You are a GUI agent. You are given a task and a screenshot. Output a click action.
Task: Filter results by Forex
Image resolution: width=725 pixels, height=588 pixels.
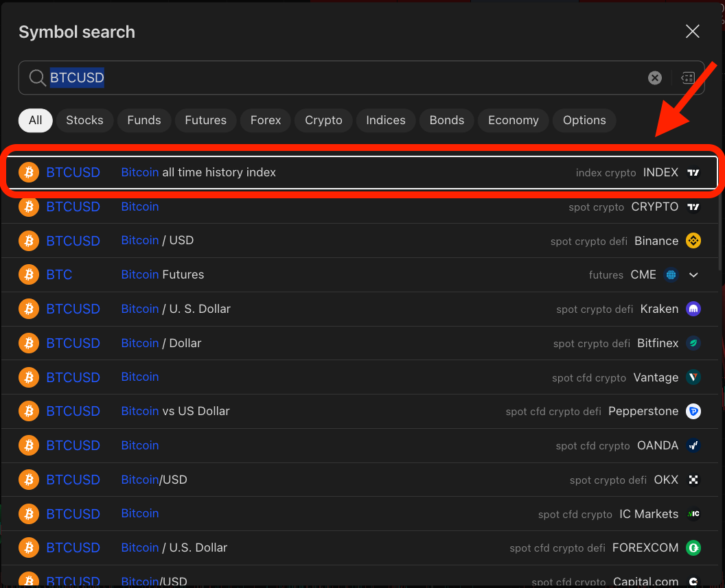coord(266,120)
